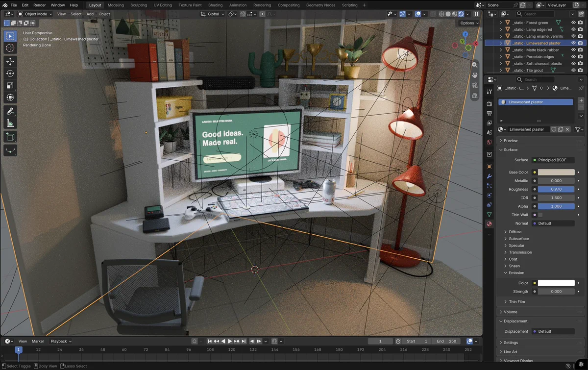Open the World properties tab icon
Screen dimensions: 588x370
pos(489,142)
